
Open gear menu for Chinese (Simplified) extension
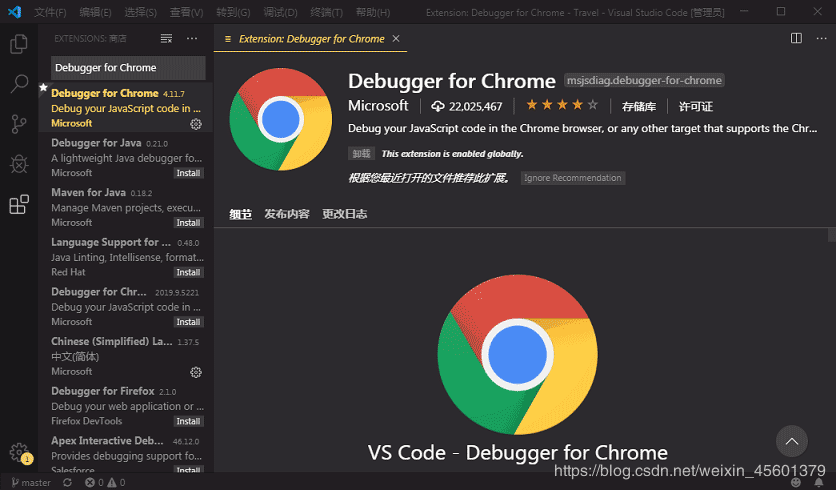point(196,372)
